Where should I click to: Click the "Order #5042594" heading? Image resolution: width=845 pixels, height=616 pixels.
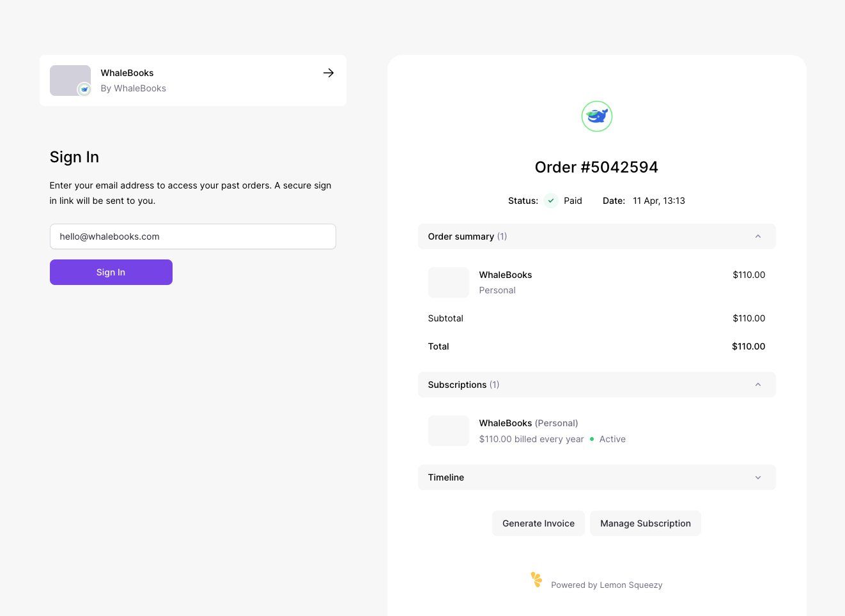coord(597,167)
